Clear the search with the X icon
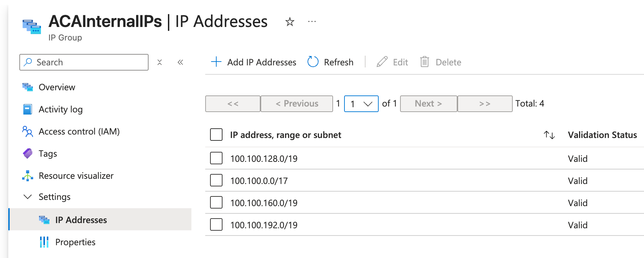644x258 pixels. (x=160, y=62)
